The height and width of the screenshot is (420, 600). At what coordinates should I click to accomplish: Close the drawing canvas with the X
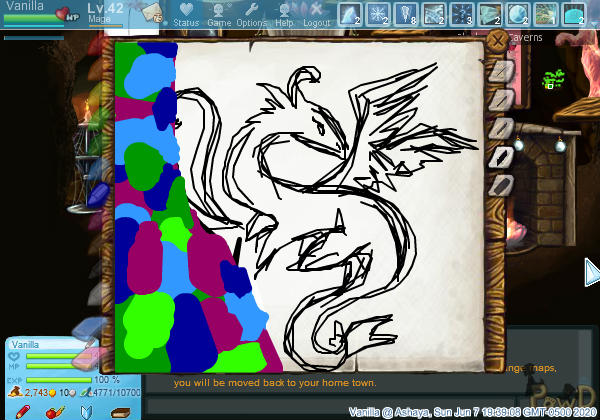click(x=496, y=41)
